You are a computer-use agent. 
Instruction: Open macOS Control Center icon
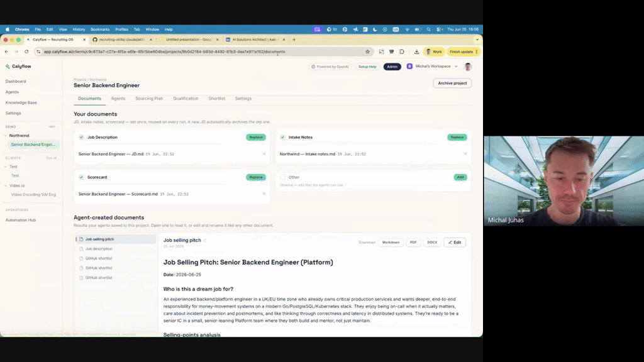tap(439, 30)
